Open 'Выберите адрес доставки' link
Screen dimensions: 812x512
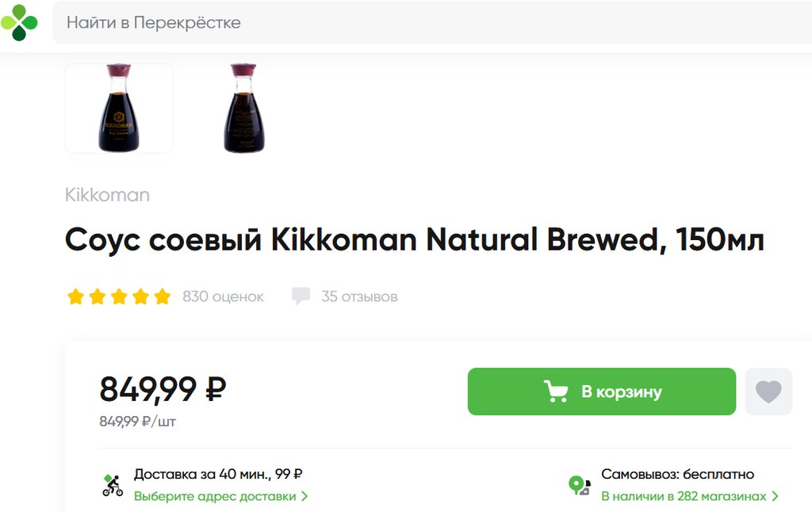tap(214, 496)
